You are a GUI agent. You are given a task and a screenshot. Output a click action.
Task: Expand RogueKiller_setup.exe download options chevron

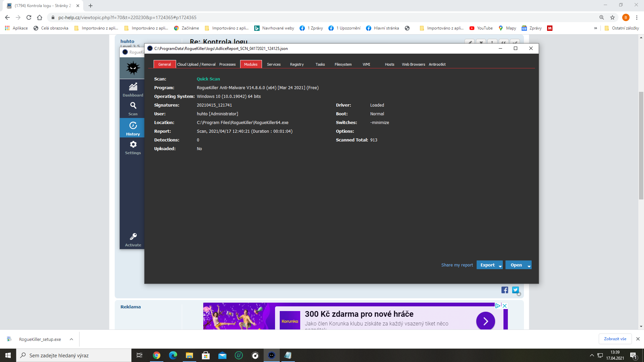(x=71, y=339)
